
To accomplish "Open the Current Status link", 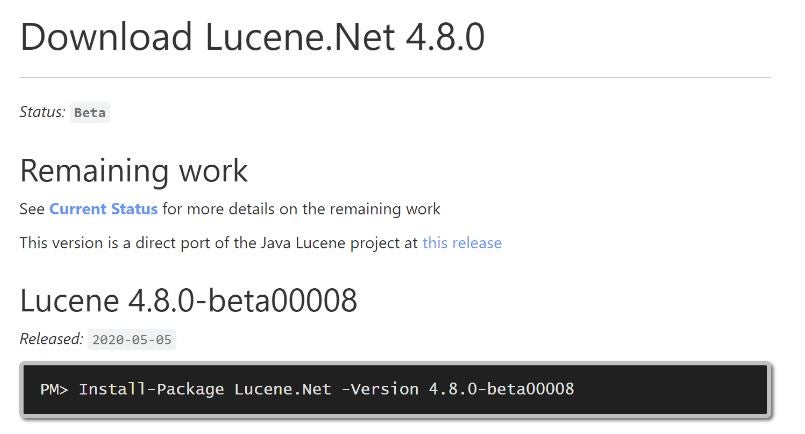I will point(103,209).
